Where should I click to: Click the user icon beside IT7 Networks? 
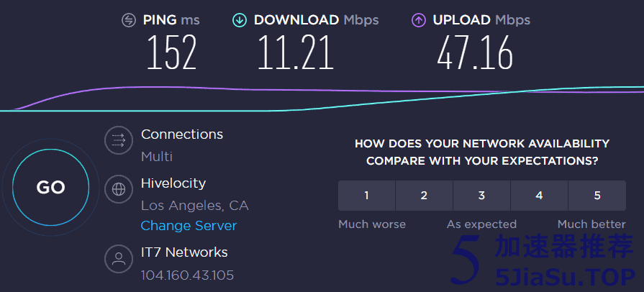point(119,258)
